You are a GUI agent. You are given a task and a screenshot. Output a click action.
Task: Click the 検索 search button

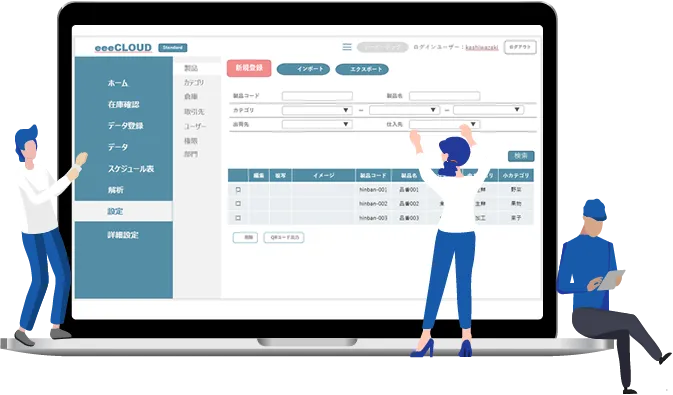(x=521, y=156)
